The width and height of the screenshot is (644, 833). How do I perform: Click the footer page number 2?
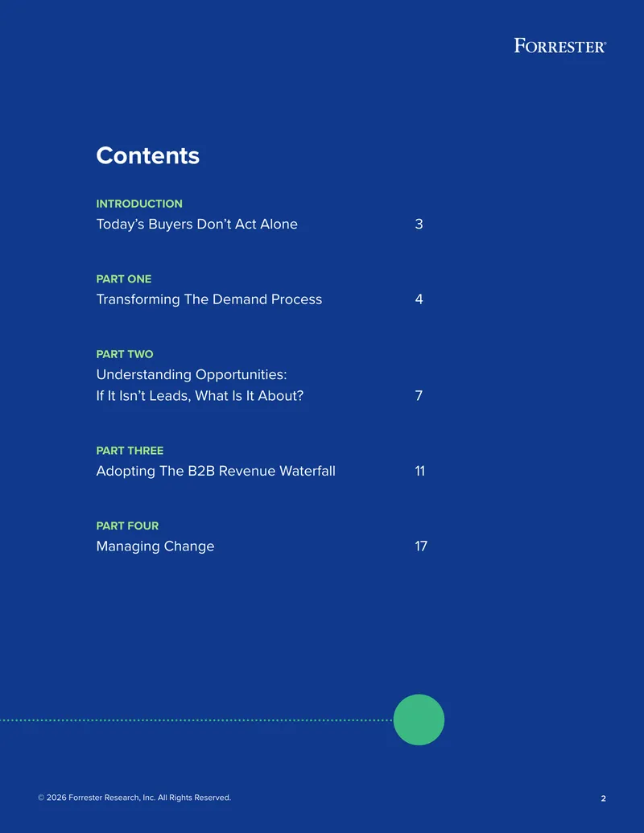pyautogui.click(x=603, y=798)
